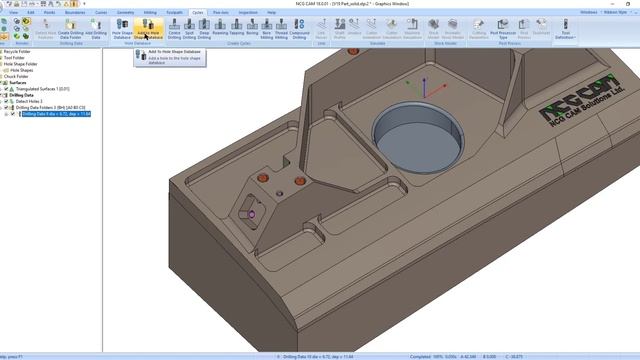Collapse the Drilling Data tree node
The image size is (640, 360).
[1, 95]
